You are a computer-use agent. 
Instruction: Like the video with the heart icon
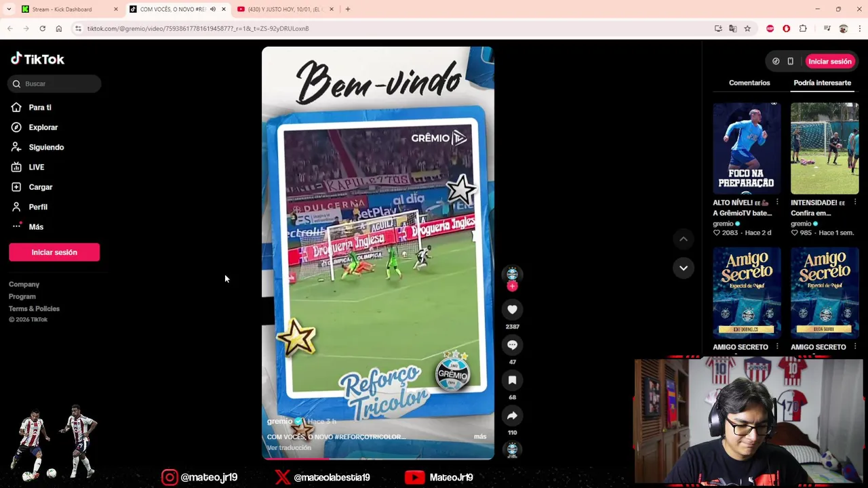coord(512,310)
